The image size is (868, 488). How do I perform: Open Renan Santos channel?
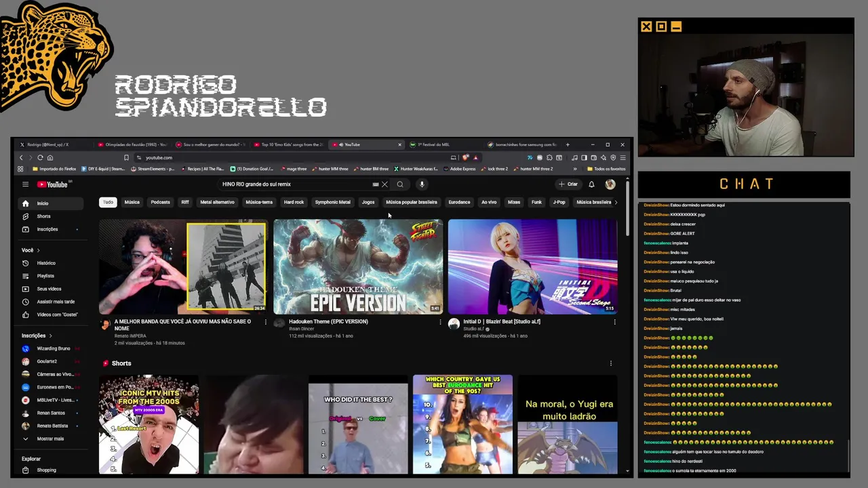[x=50, y=413]
